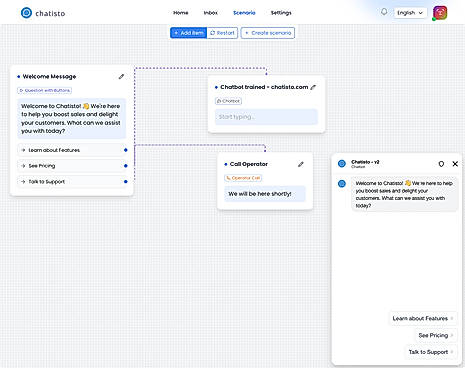Click See Pricing option in card
The image size is (465, 368).
point(72,166)
